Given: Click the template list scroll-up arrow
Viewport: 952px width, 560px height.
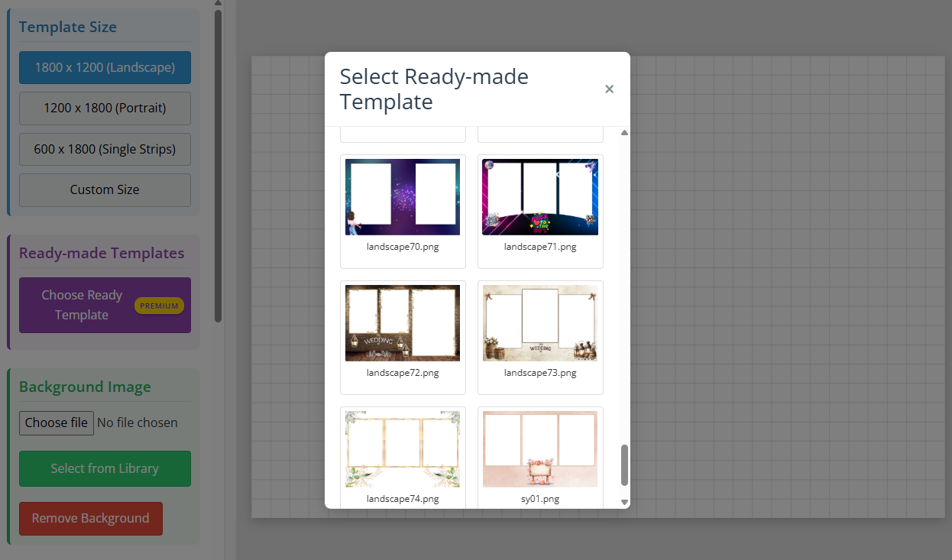Looking at the screenshot, I should (x=624, y=133).
